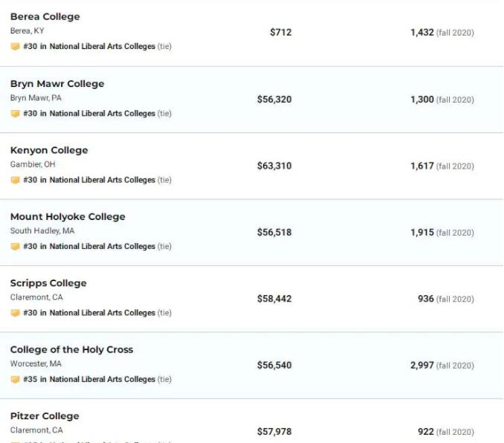This screenshot has width=504, height=443.
Task: Click Scripps College's $58,442 tuition value
Action: 274,299
